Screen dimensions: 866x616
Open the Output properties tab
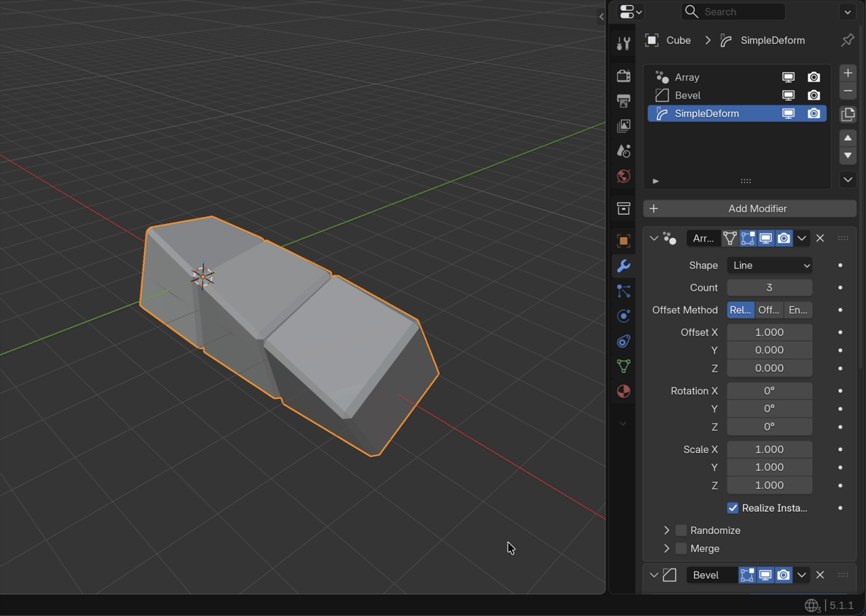pos(623,101)
